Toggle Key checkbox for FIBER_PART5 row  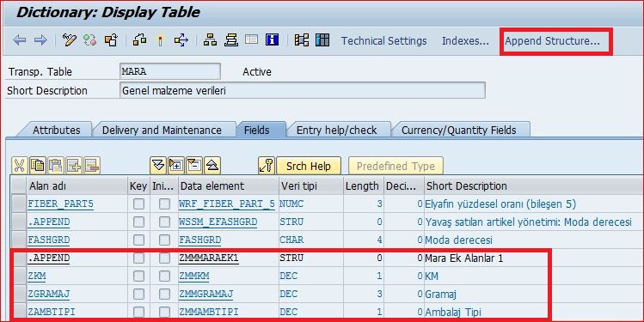pos(138,204)
